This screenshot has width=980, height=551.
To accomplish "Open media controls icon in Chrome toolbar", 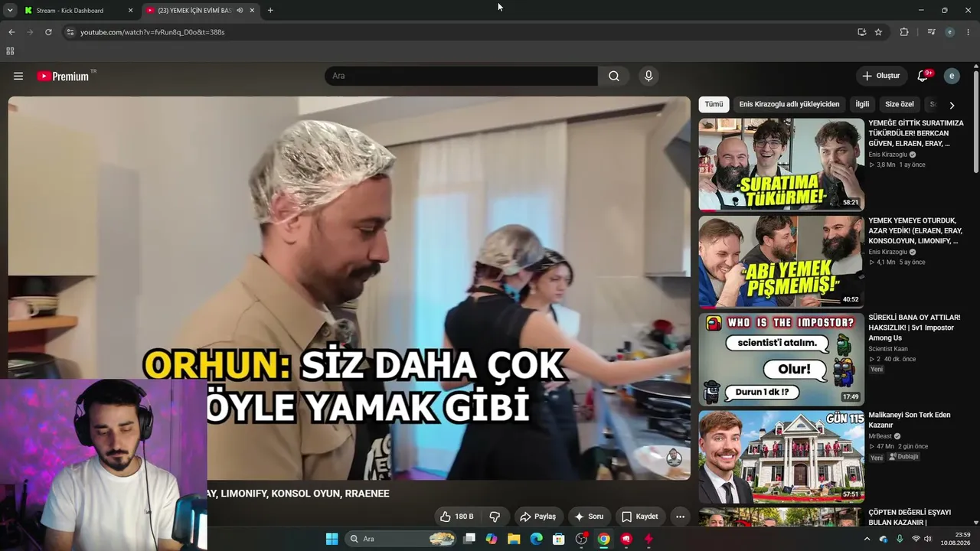I will coord(931,32).
